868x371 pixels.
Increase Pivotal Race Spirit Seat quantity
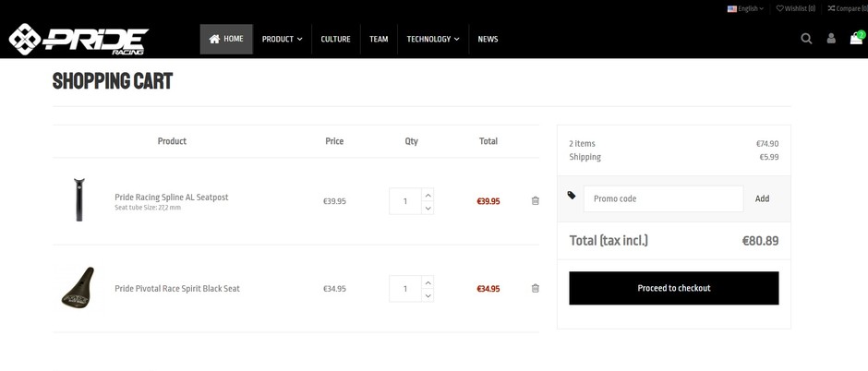(428, 282)
